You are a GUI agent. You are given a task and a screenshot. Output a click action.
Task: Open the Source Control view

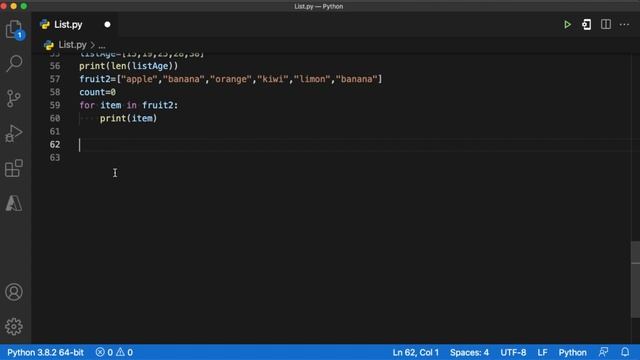(x=14, y=98)
